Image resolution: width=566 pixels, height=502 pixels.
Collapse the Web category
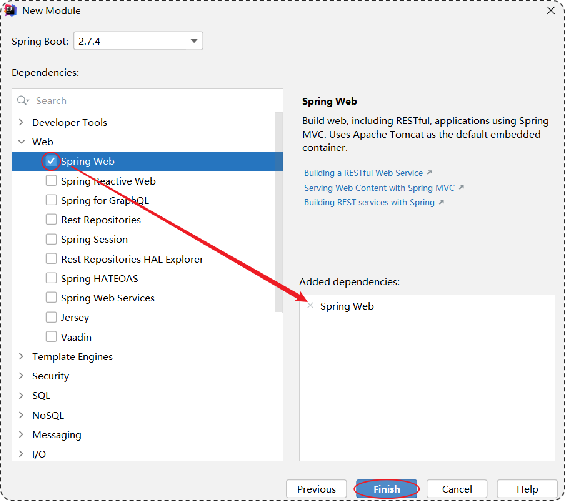click(x=21, y=141)
